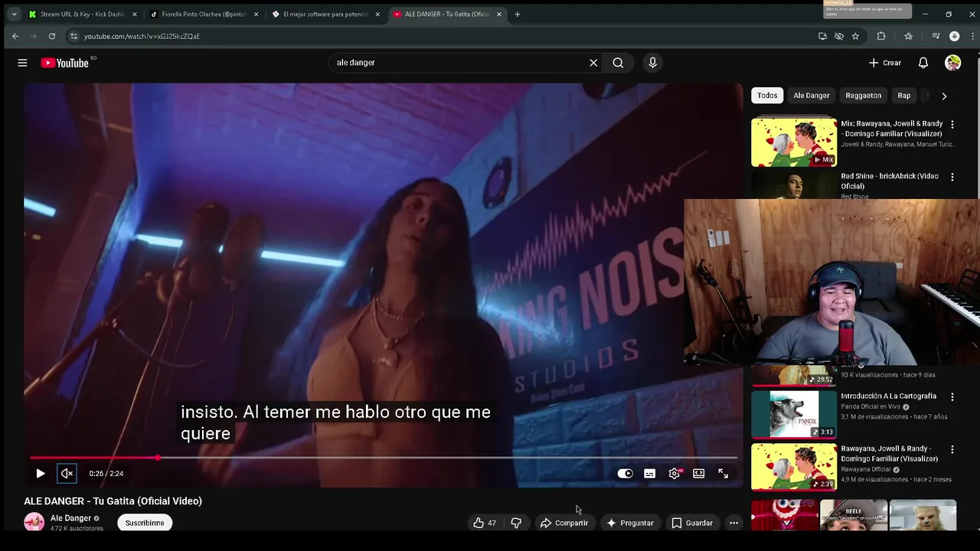Viewport: 980px width, 551px height.
Task: Dislike the video with thumbs down
Action: [x=516, y=523]
